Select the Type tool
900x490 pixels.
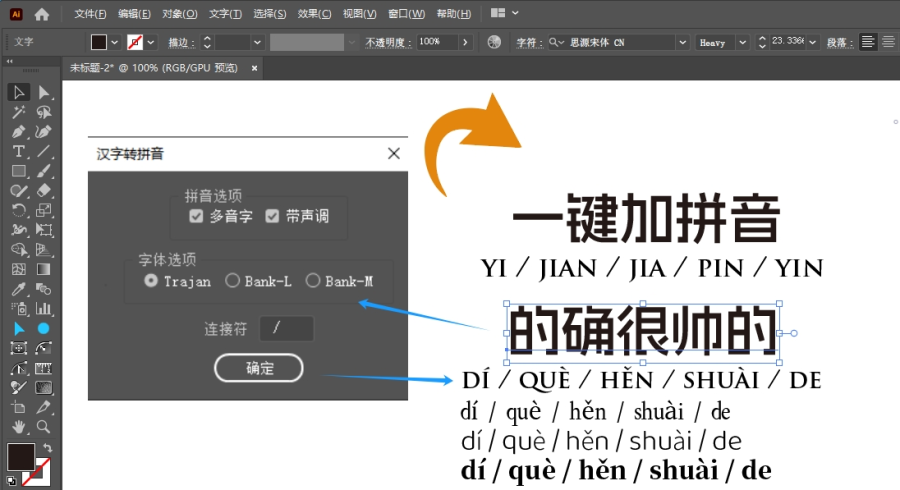click(x=18, y=151)
